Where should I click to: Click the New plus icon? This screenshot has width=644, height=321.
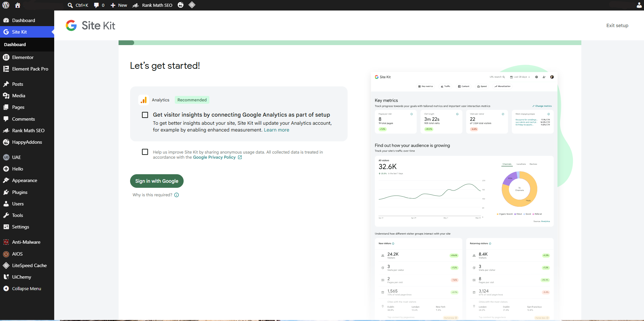[113, 5]
